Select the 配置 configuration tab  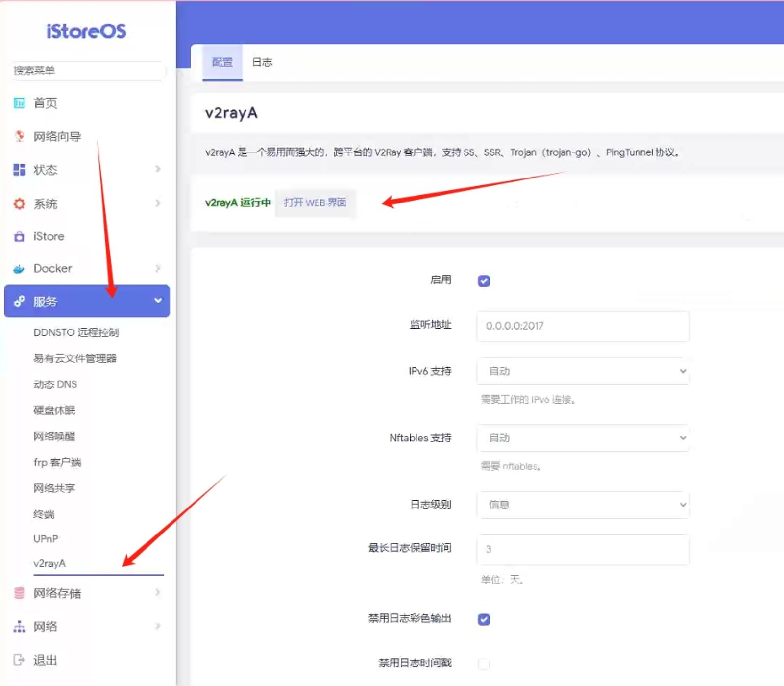click(x=221, y=62)
